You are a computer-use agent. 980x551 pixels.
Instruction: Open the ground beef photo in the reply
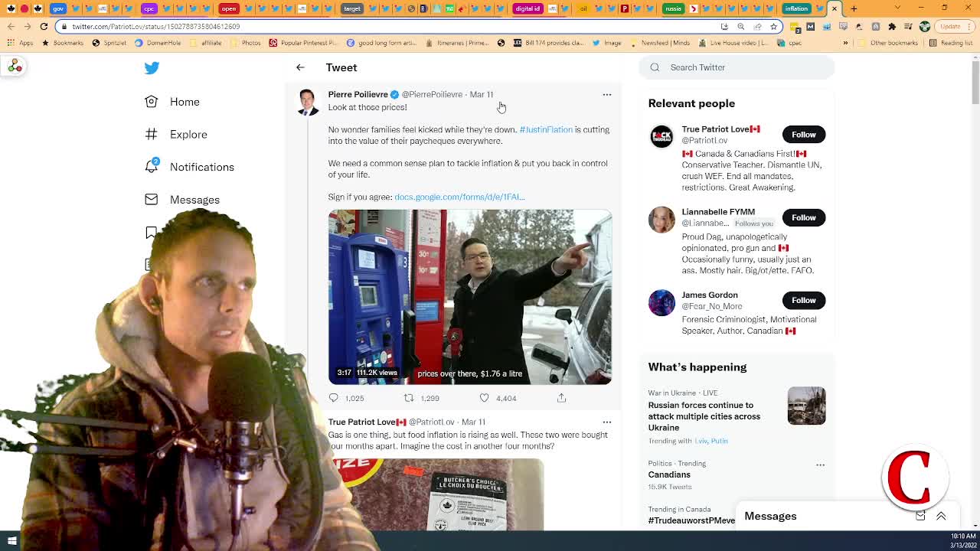436,494
